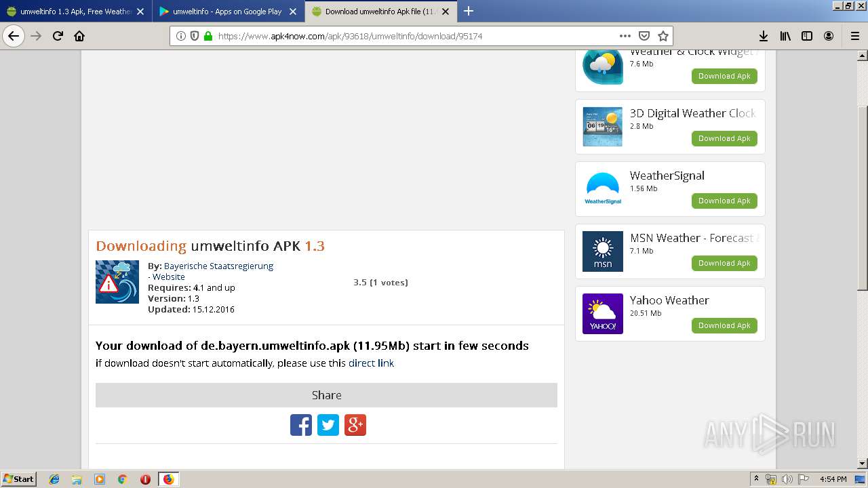This screenshot has height=488, width=868.
Task: Open tracking protection shield icon
Action: 195,36
